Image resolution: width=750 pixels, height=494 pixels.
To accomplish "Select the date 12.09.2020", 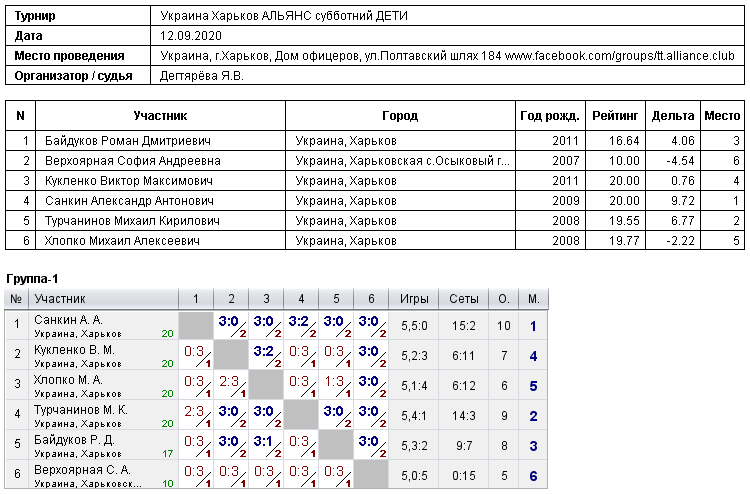I will pos(191,36).
